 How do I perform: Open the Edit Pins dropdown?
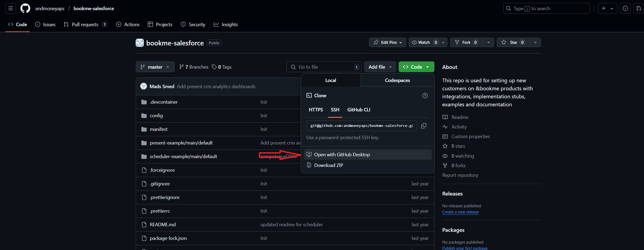click(x=387, y=42)
